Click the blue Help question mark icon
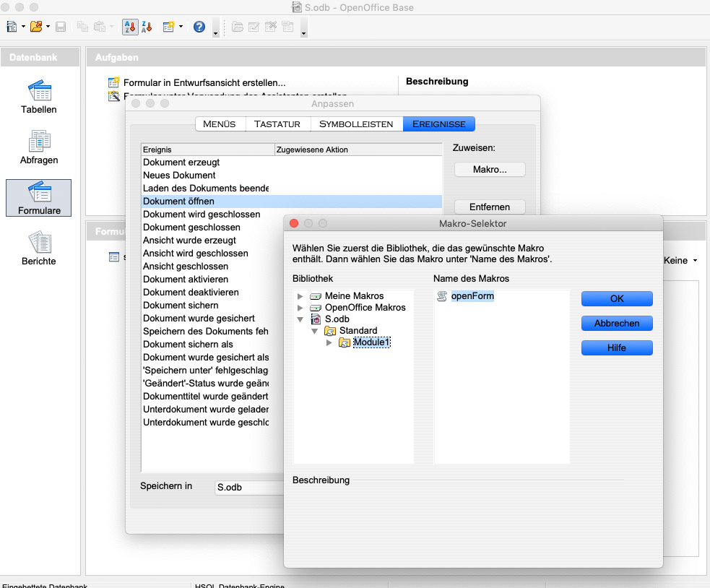This screenshot has height=588, width=710. pos(199,27)
